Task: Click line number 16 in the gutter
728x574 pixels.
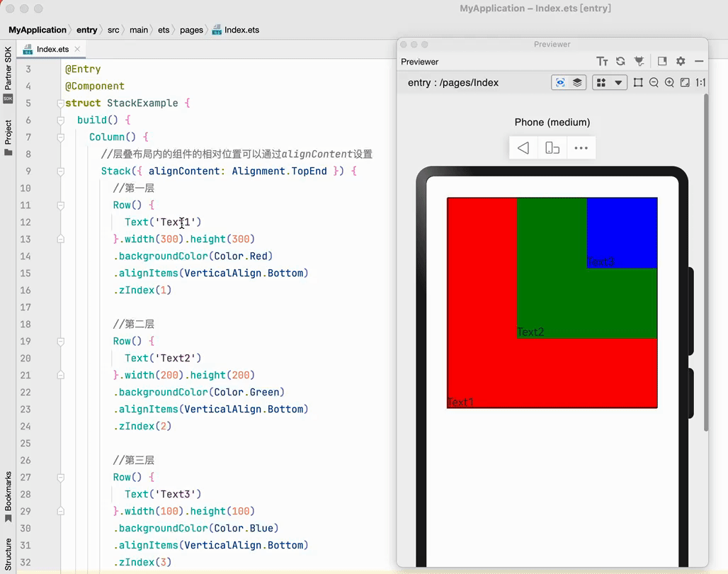Action: pyautogui.click(x=25, y=290)
